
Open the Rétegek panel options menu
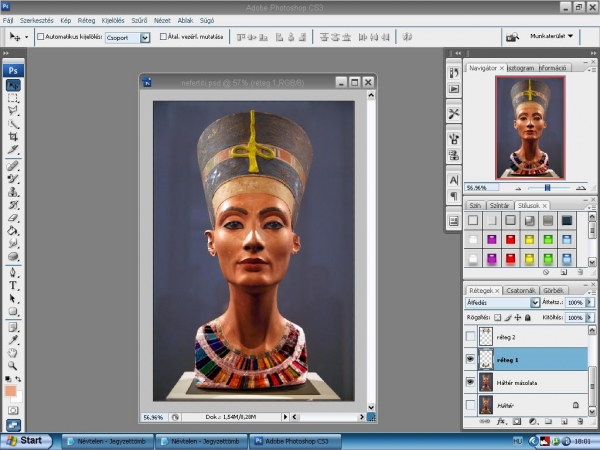click(x=592, y=292)
